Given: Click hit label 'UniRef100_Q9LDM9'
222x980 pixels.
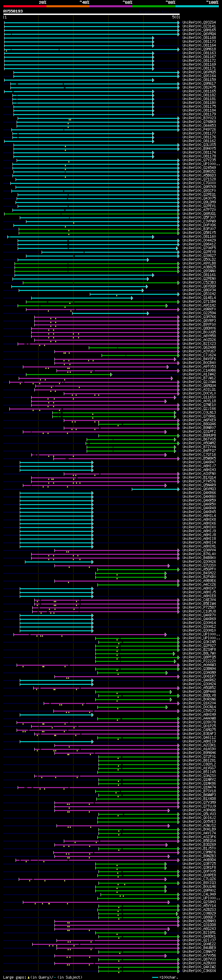Looking at the screenshot, I should (199, 202).
